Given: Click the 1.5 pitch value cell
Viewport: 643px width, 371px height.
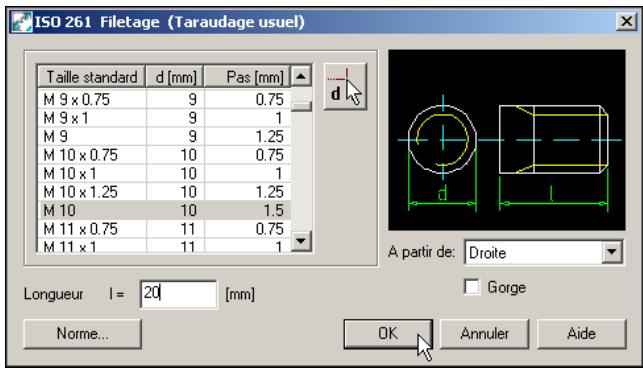Looking at the screenshot, I should pos(247,210).
